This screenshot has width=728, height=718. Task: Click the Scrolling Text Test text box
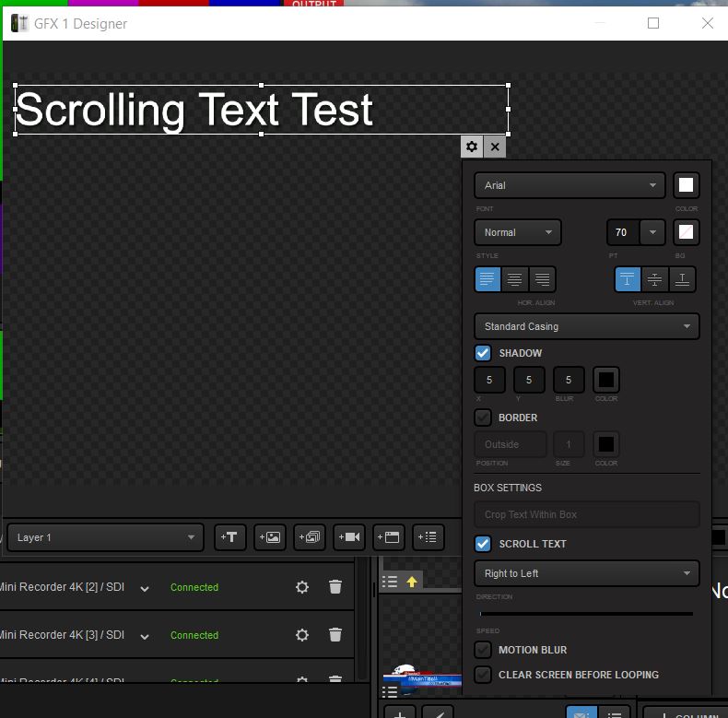point(261,110)
